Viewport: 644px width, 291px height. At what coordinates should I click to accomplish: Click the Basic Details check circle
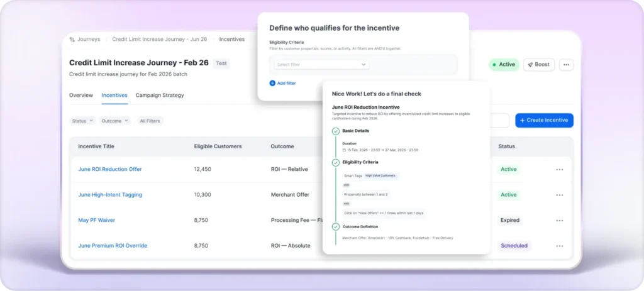tap(336, 131)
